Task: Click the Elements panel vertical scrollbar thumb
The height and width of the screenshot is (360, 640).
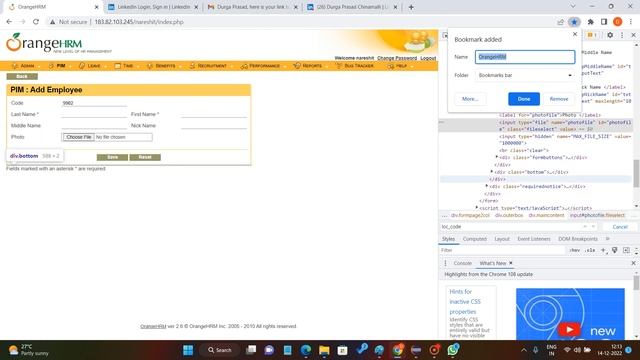Action: [636, 173]
